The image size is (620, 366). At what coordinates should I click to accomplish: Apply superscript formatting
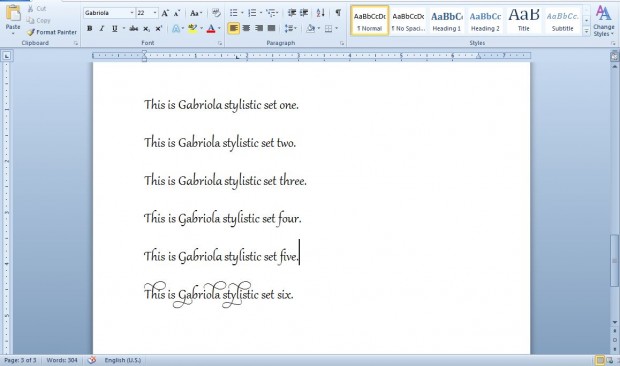(159, 28)
